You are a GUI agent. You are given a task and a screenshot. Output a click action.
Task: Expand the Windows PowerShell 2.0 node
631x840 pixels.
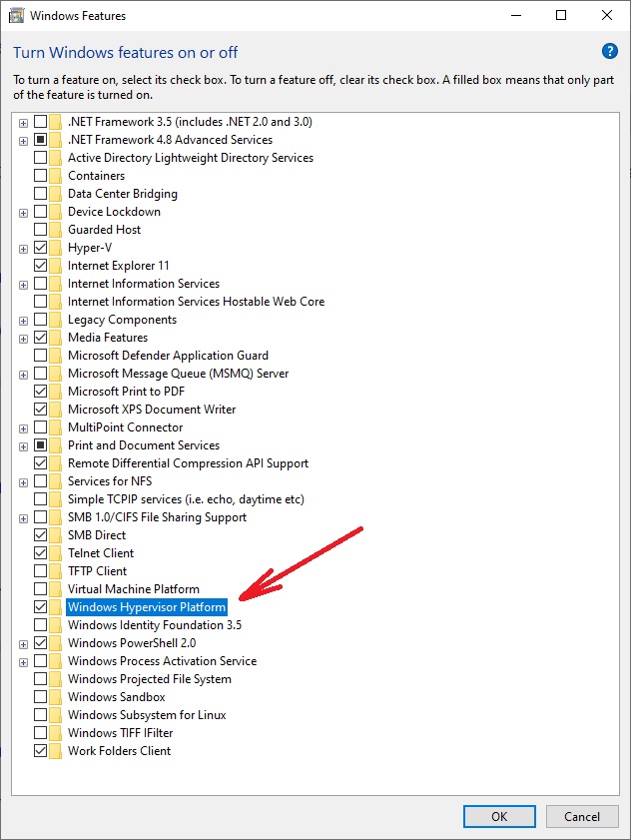(x=24, y=644)
